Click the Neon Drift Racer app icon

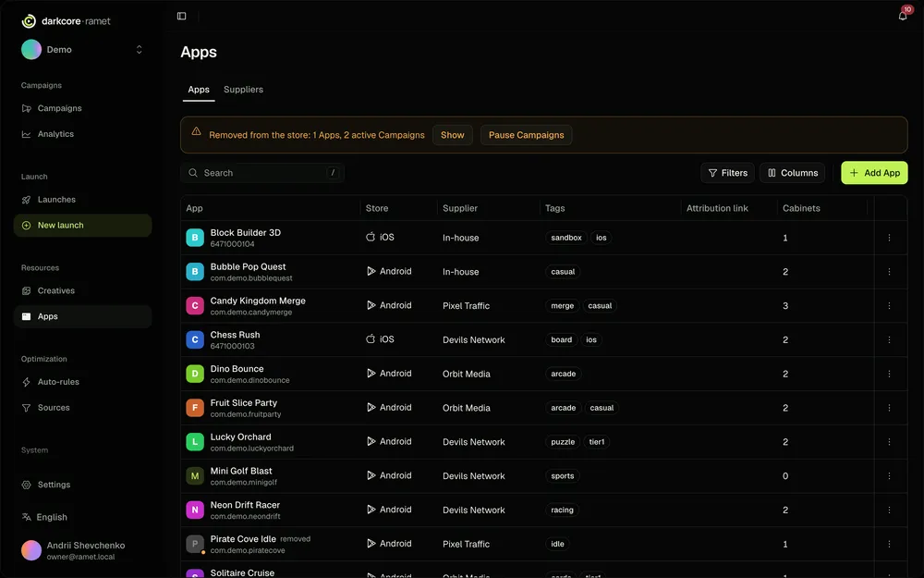click(x=195, y=510)
